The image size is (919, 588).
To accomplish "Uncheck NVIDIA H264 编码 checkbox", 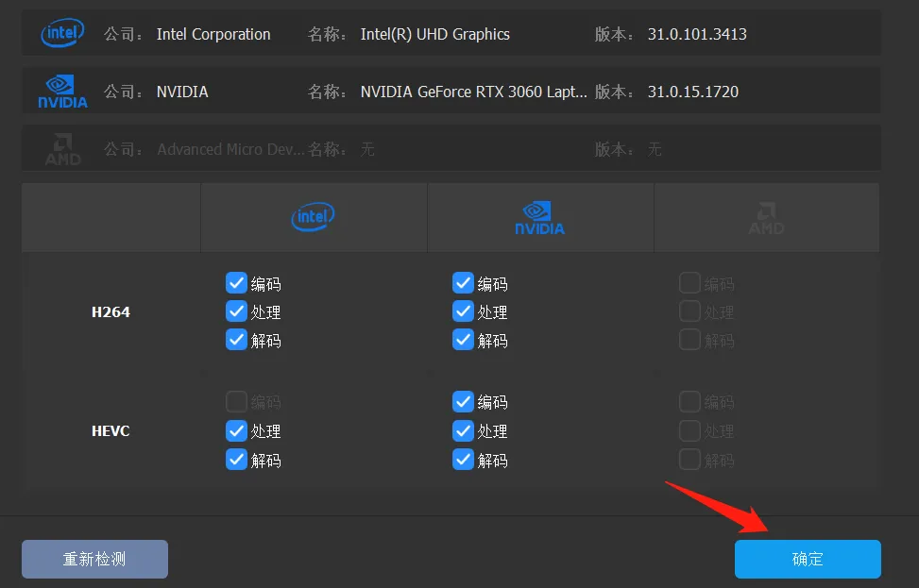I will click(x=463, y=283).
